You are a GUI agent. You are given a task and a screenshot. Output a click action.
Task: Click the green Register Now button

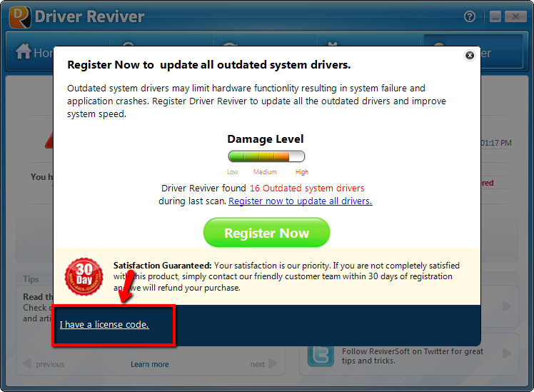click(266, 233)
